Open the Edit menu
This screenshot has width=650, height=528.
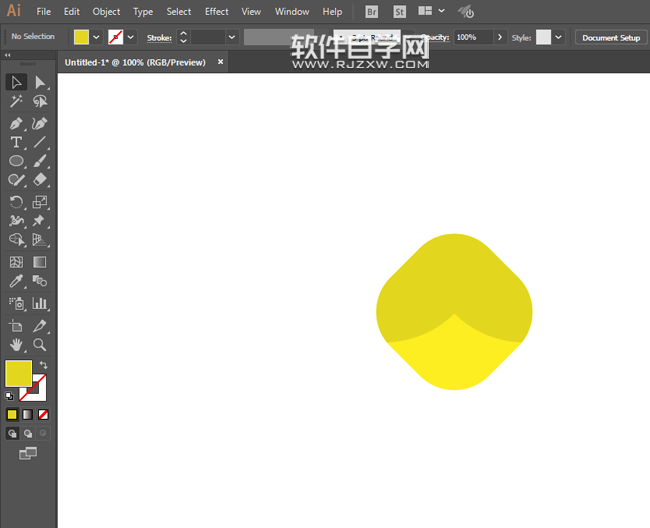pyautogui.click(x=71, y=12)
